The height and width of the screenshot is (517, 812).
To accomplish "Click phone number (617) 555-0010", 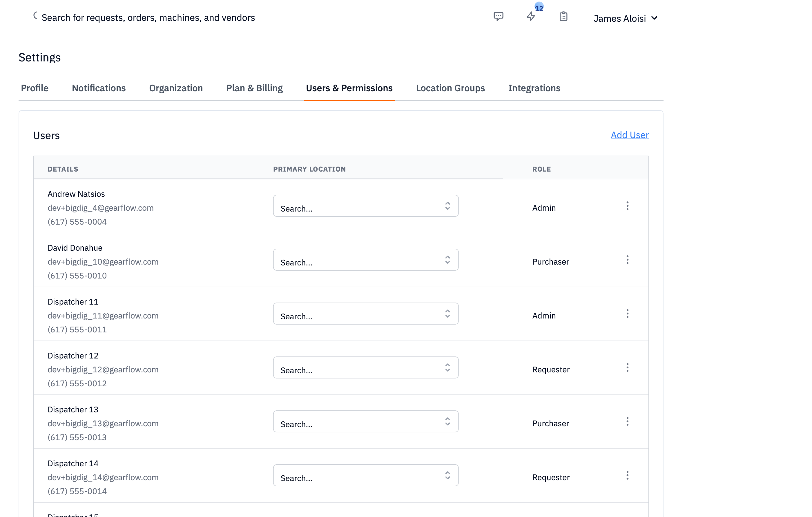I will click(x=77, y=276).
